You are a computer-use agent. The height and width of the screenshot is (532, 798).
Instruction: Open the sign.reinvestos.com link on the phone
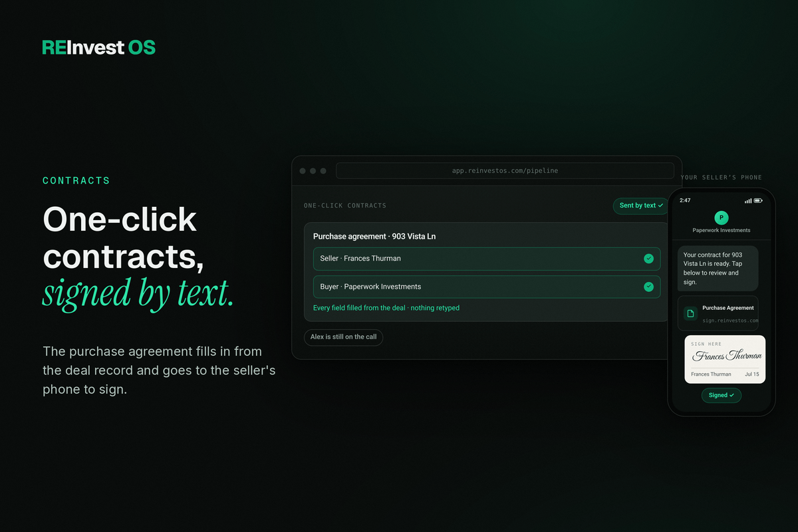(730, 321)
